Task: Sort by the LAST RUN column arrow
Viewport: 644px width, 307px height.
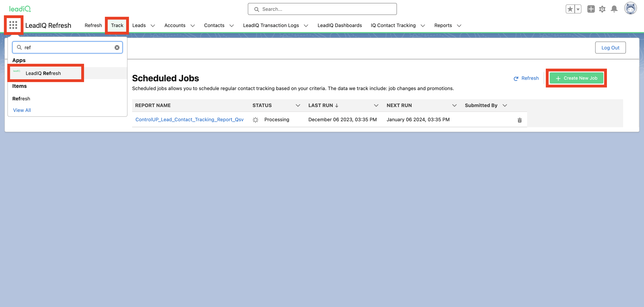Action: pos(337,105)
